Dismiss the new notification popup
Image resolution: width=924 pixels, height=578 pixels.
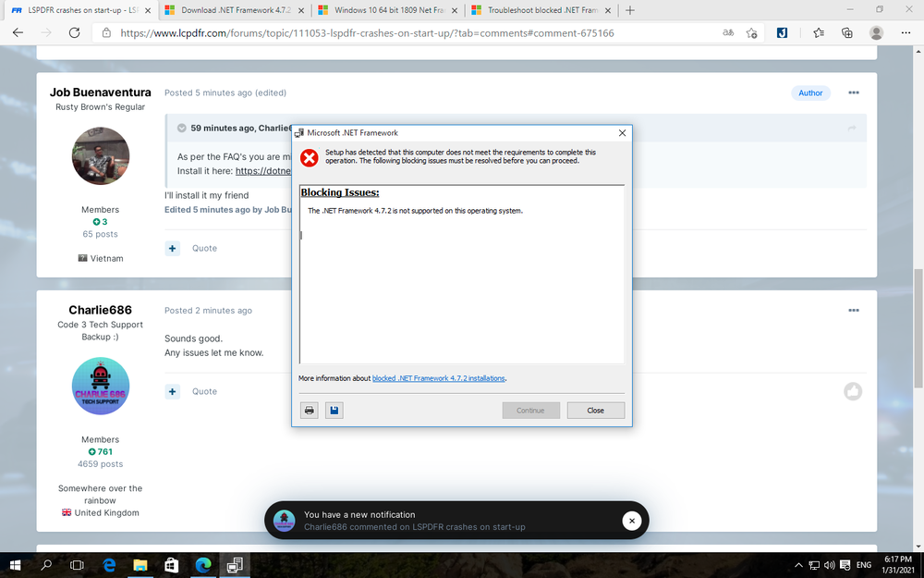point(632,520)
